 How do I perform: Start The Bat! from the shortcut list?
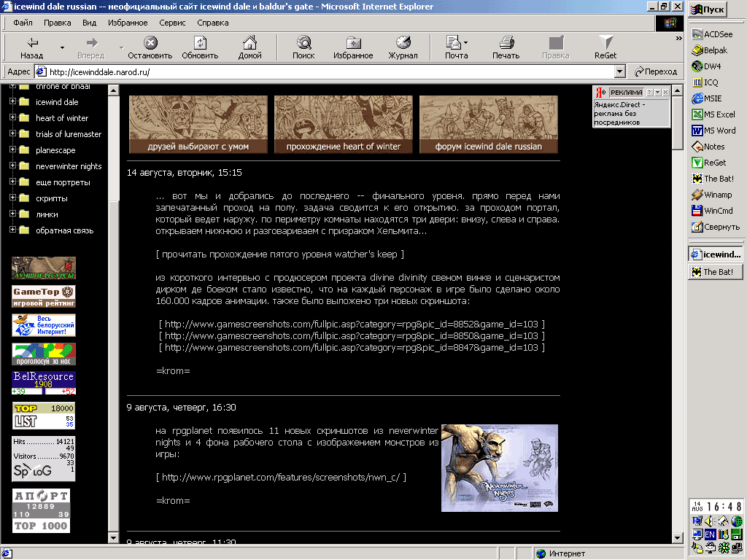[713, 179]
